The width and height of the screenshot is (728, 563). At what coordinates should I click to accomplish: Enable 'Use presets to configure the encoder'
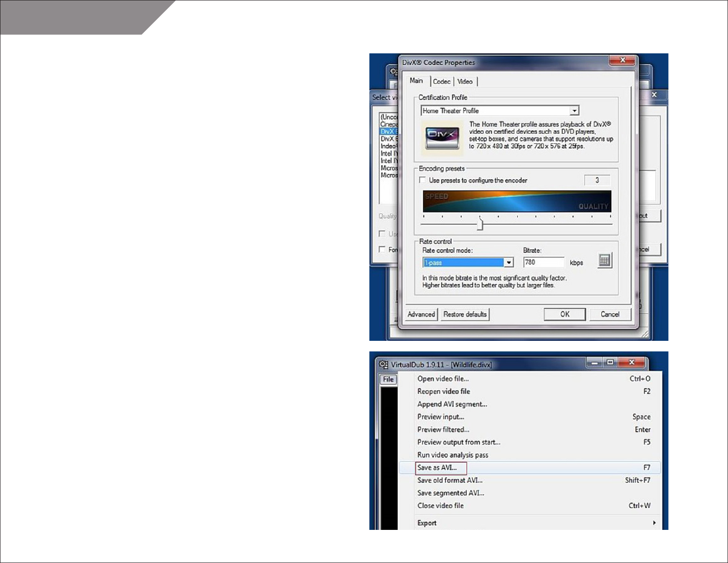pos(422,180)
